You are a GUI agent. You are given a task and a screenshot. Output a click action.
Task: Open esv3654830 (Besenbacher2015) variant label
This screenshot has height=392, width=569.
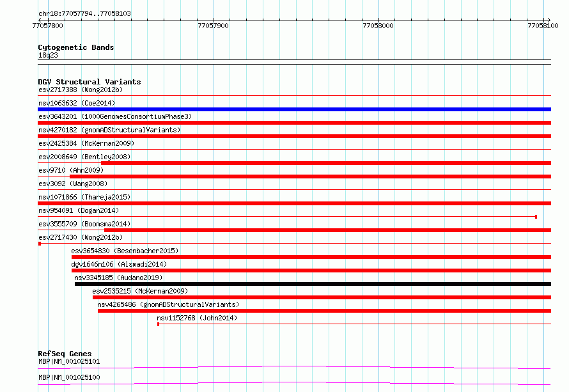125,251
